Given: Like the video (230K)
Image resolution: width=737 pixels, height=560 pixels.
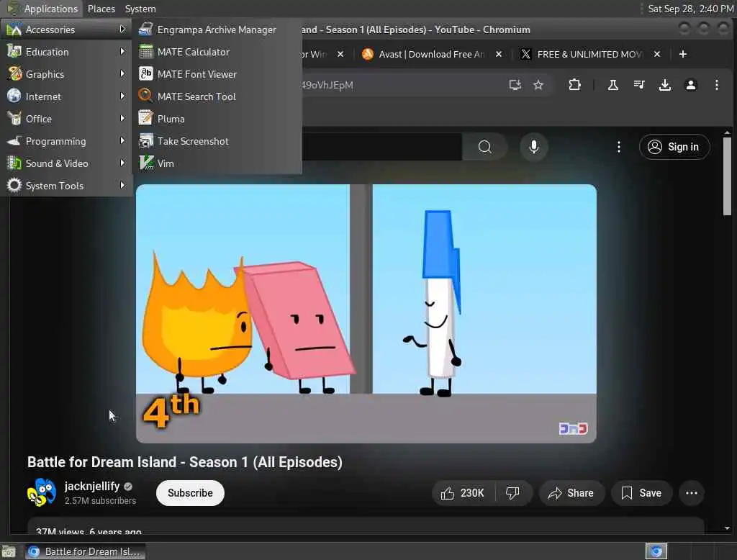Looking at the screenshot, I should (462, 493).
